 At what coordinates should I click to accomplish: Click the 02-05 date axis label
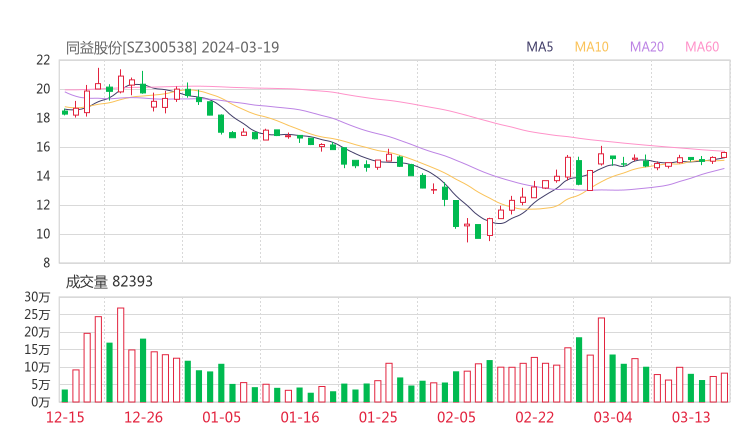click(456, 417)
